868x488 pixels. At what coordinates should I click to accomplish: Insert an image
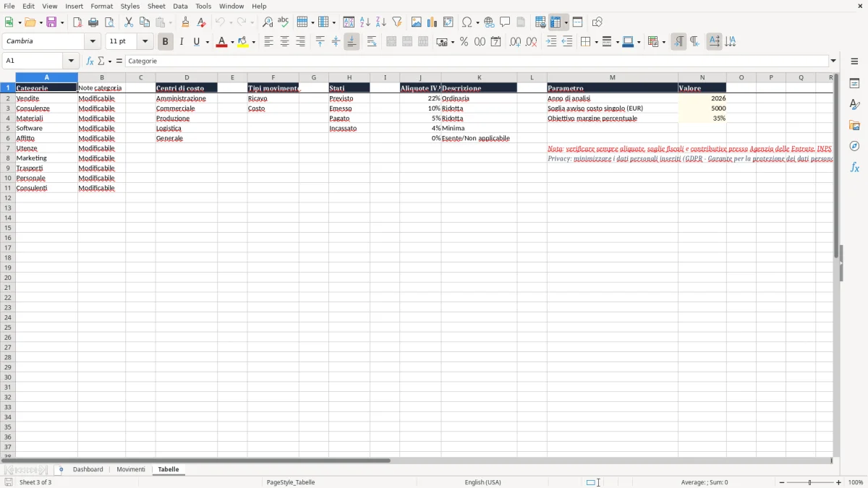[x=417, y=22]
